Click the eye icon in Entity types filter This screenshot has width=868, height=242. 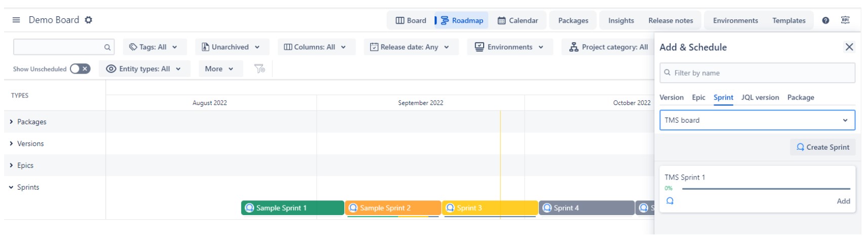pyautogui.click(x=111, y=69)
